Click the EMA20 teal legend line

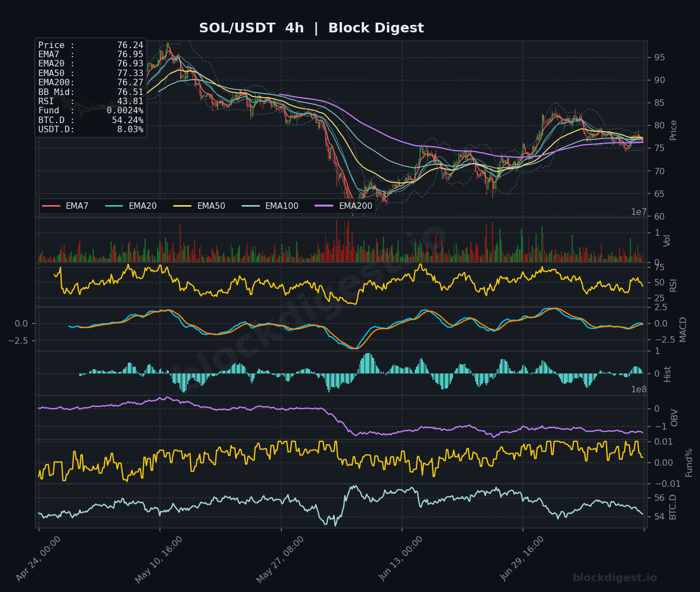pyautogui.click(x=114, y=206)
